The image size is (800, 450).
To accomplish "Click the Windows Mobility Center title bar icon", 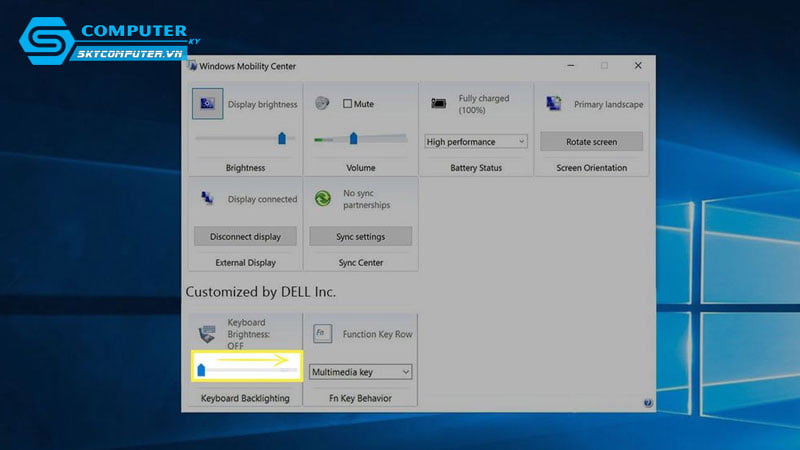I will tap(192, 66).
